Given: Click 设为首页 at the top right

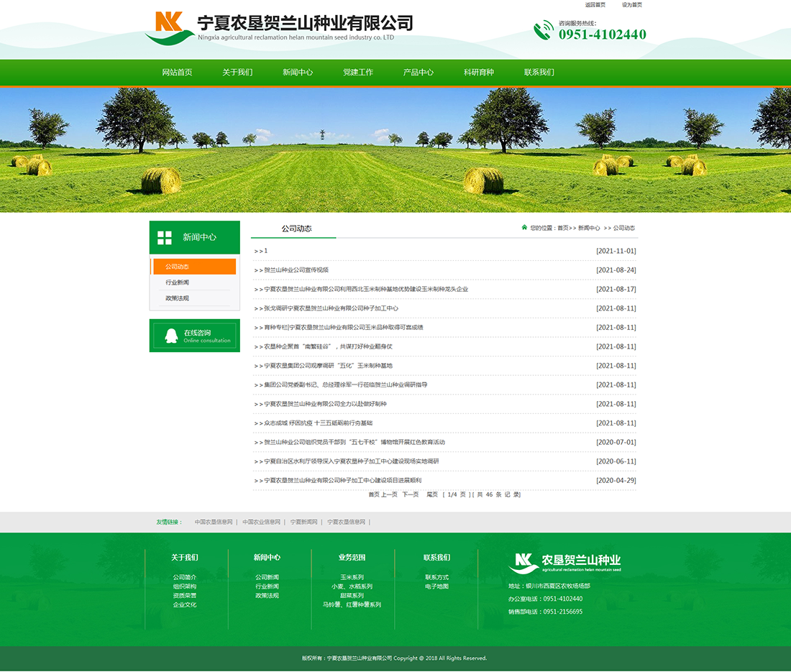Looking at the screenshot, I should pyautogui.click(x=632, y=5).
